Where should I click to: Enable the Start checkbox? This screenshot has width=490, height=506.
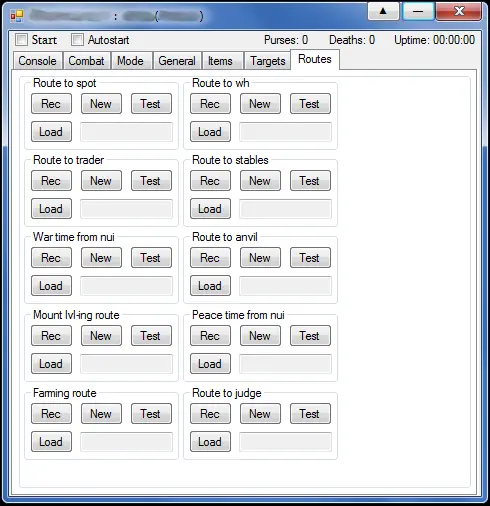pyautogui.click(x=22, y=40)
